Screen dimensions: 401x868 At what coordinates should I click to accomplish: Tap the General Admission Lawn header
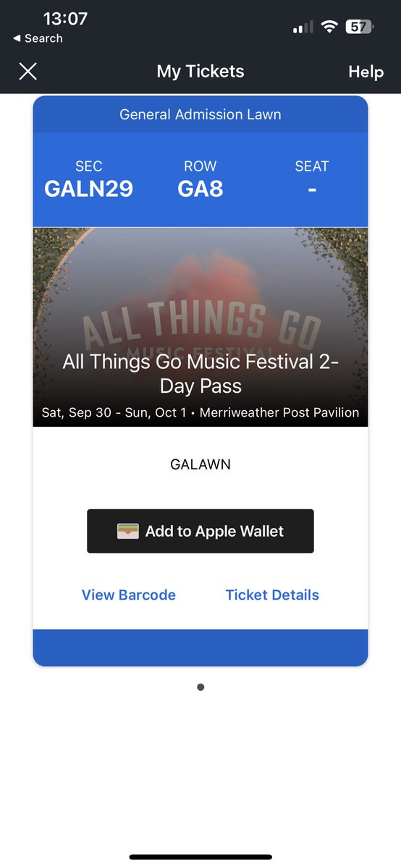click(200, 114)
